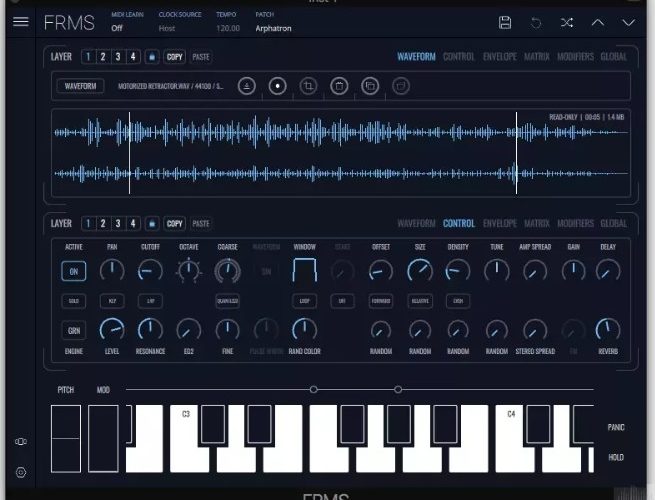Toggle the filter type button under Cutoff
This screenshot has height=500, width=655.
point(150,301)
